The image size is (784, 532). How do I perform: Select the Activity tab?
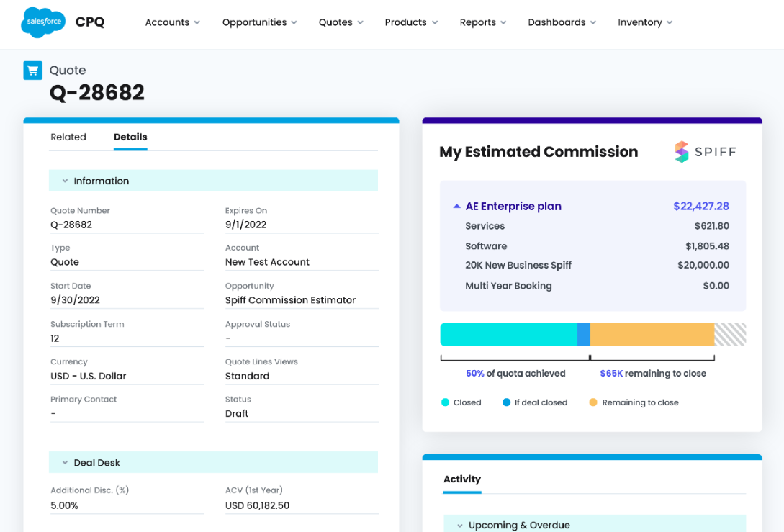[462, 479]
